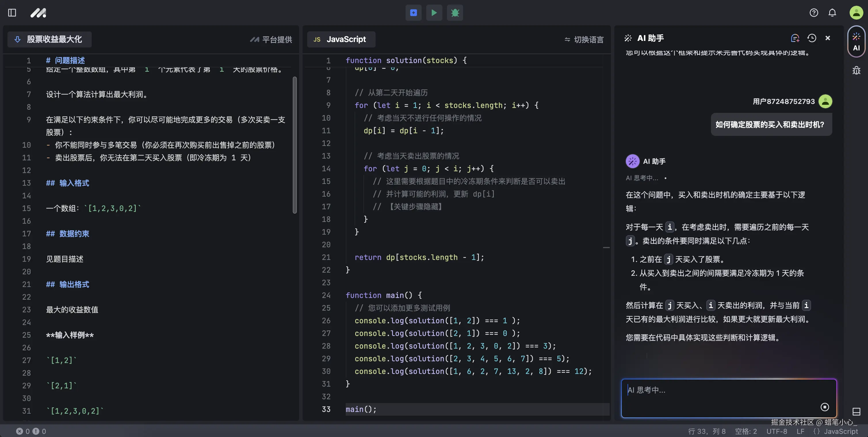The height and width of the screenshot is (437, 868).
Task: Open AI chat history
Action: tap(811, 38)
